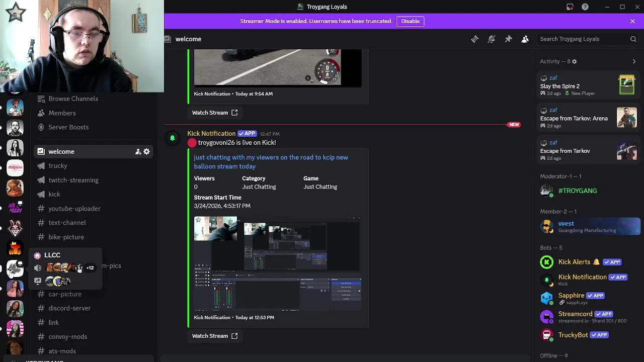The height and width of the screenshot is (362, 644).
Task: Open the twitch-streaming channel
Action: pyautogui.click(x=93, y=180)
